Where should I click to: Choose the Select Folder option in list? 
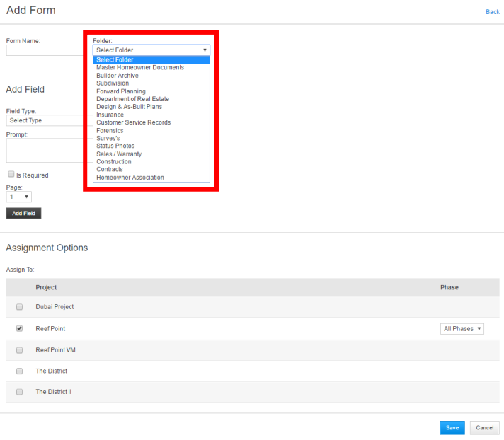pyautogui.click(x=151, y=59)
